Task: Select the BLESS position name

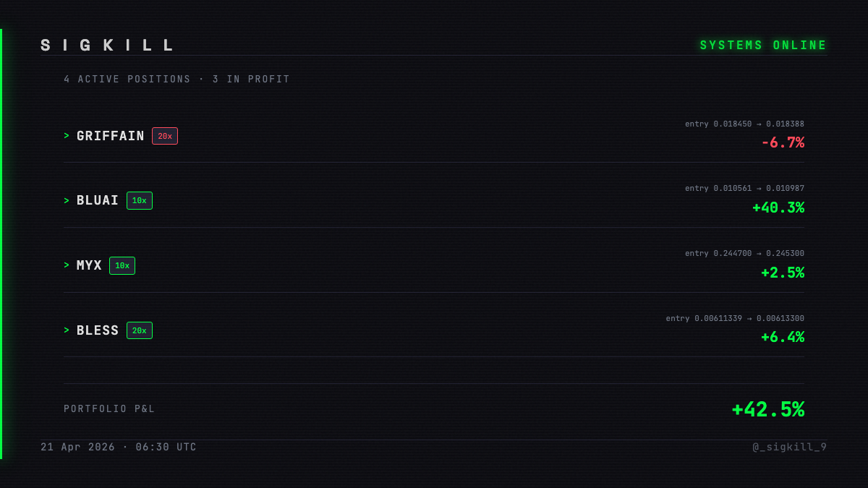Action: click(x=98, y=330)
